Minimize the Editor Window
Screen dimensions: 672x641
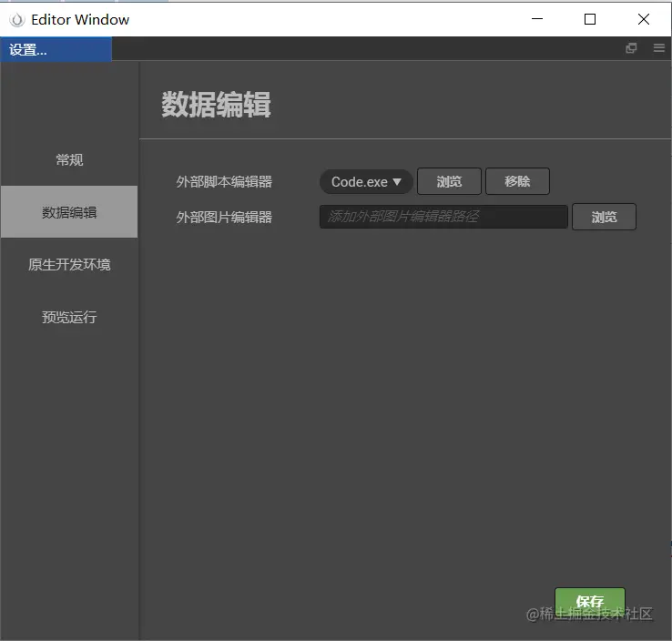click(537, 19)
